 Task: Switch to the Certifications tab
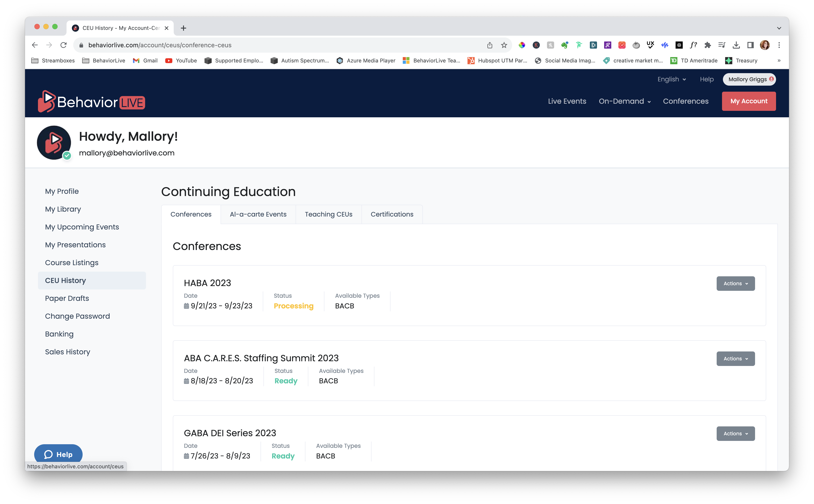(392, 214)
